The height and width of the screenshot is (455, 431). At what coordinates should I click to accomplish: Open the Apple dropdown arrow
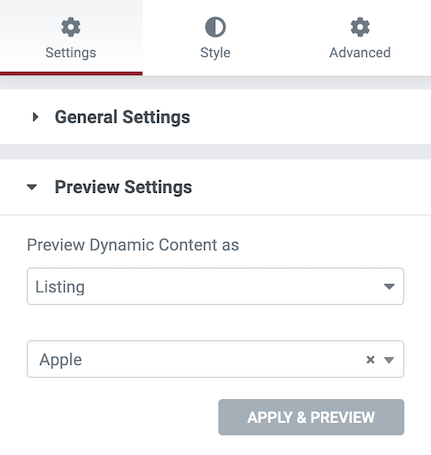pyautogui.click(x=389, y=360)
